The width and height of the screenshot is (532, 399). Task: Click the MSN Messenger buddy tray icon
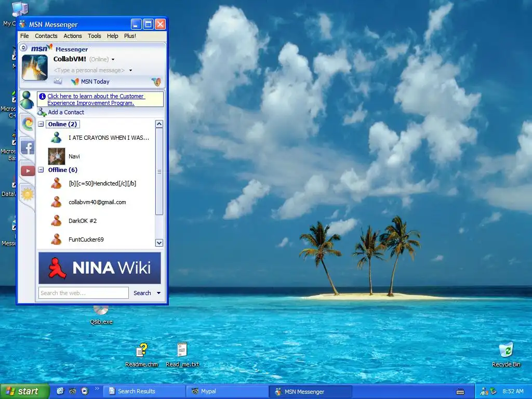(x=484, y=391)
